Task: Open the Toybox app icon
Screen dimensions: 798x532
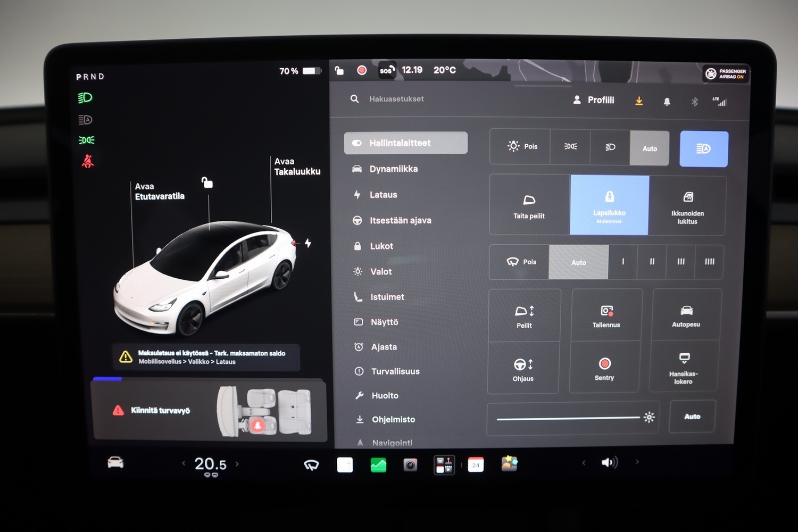Action: [x=509, y=463]
